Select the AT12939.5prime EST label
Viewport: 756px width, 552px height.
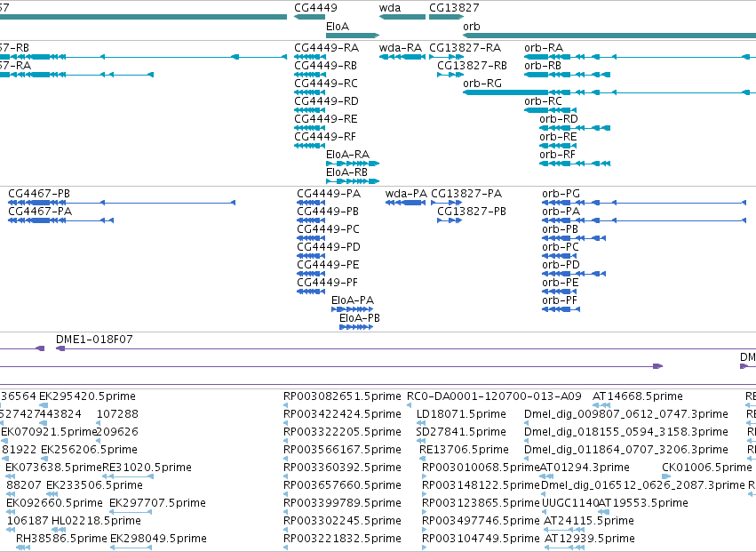(x=590, y=540)
